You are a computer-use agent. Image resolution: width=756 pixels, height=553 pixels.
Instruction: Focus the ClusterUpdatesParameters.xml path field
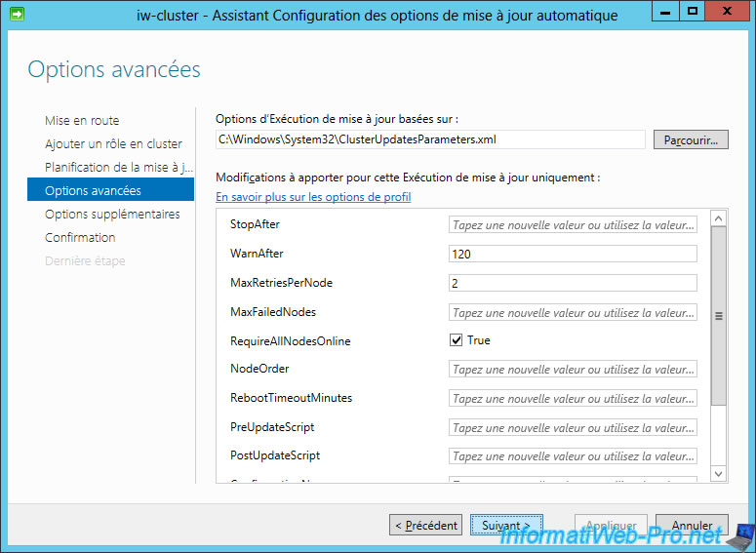(x=430, y=139)
